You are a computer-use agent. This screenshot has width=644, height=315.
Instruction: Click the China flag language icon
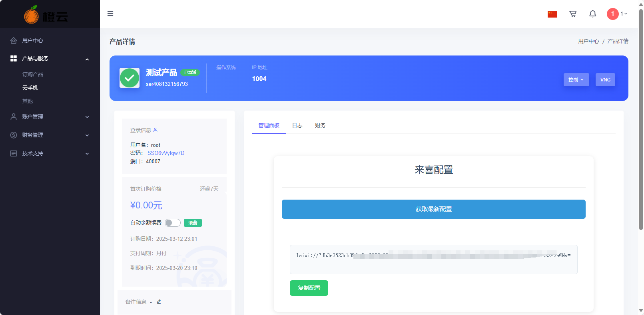click(x=552, y=14)
